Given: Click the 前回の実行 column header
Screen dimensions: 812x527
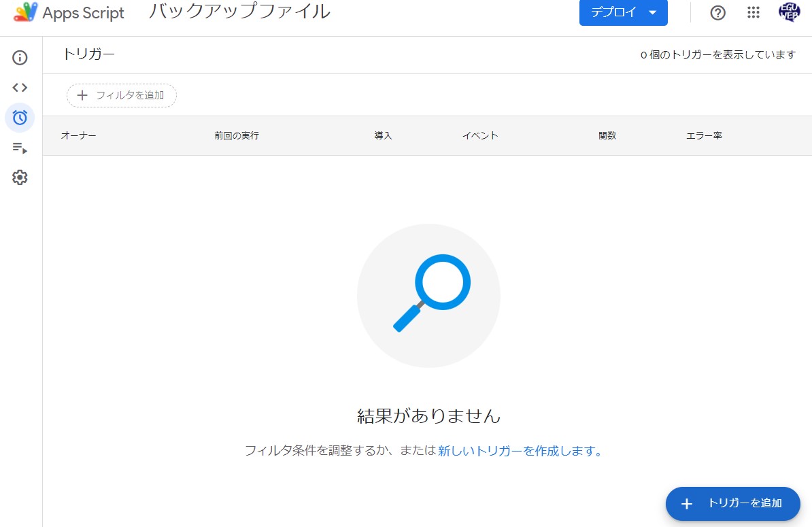Looking at the screenshot, I should coord(236,135).
